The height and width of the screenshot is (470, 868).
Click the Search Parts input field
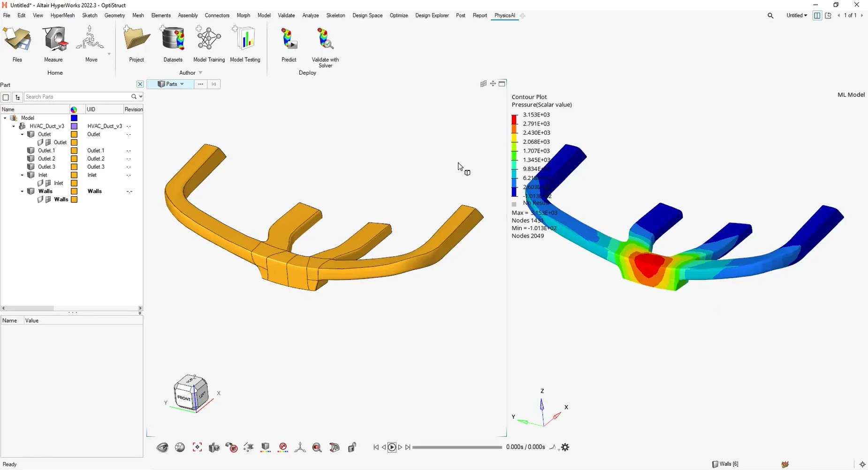click(x=77, y=97)
